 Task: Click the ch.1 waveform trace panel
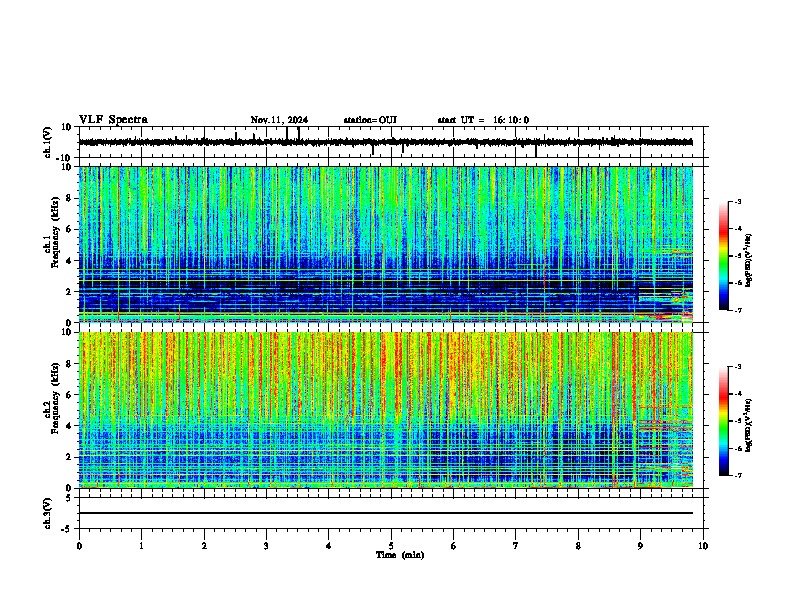pyautogui.click(x=391, y=142)
